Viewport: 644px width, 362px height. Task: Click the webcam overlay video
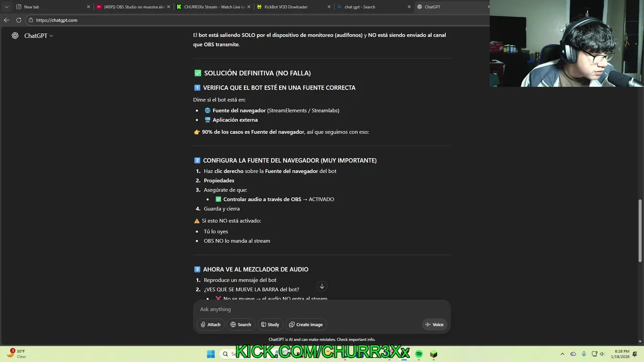(x=567, y=43)
